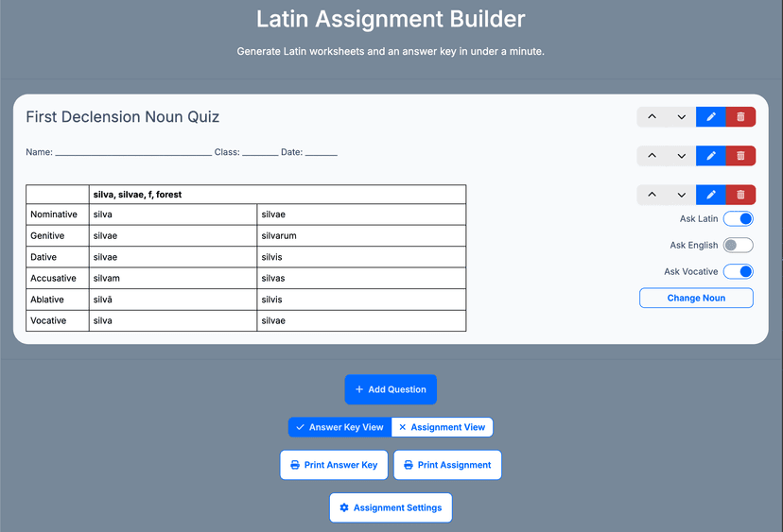
Task: Print the assignment
Action: pos(447,465)
